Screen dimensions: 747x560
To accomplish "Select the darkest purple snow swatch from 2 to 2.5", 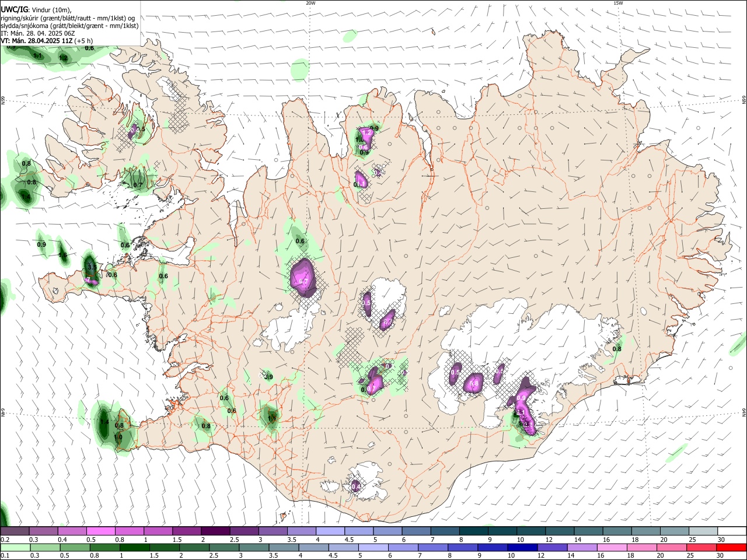I will click(215, 531).
